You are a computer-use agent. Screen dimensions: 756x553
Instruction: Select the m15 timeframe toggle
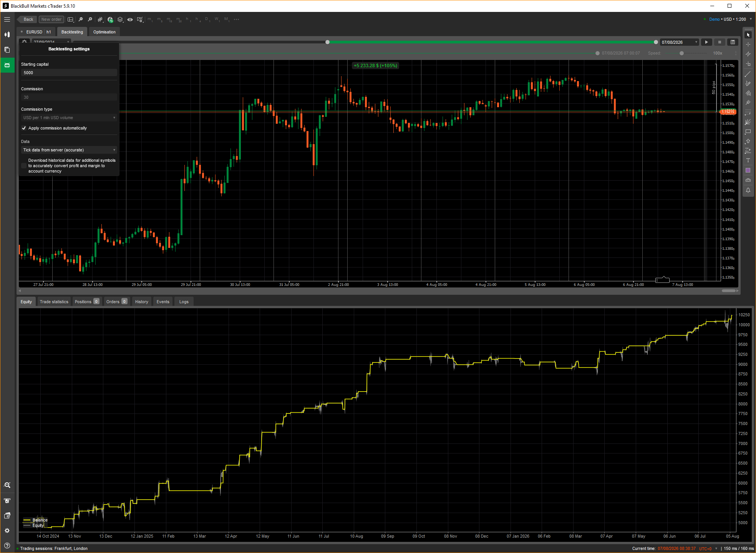pos(169,20)
